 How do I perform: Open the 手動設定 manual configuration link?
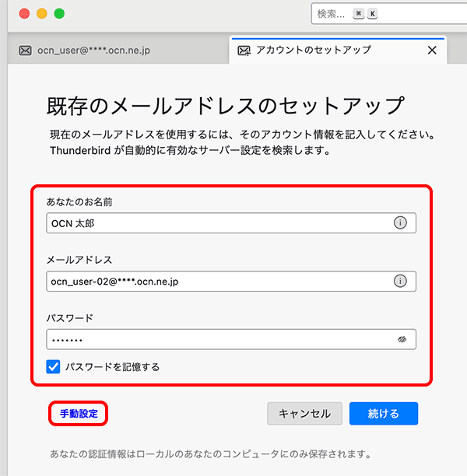point(79,414)
